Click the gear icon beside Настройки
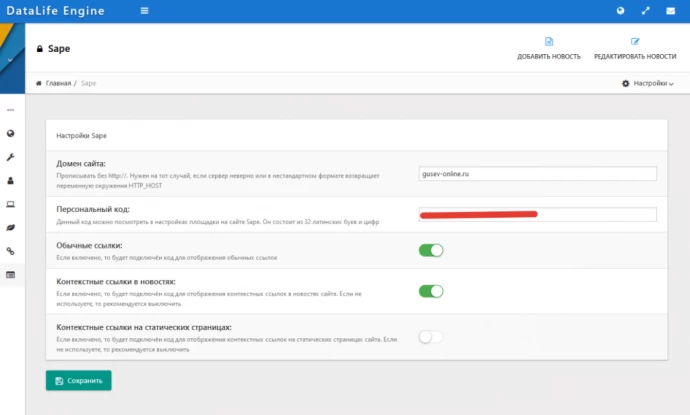The height and width of the screenshot is (415, 690). point(626,83)
